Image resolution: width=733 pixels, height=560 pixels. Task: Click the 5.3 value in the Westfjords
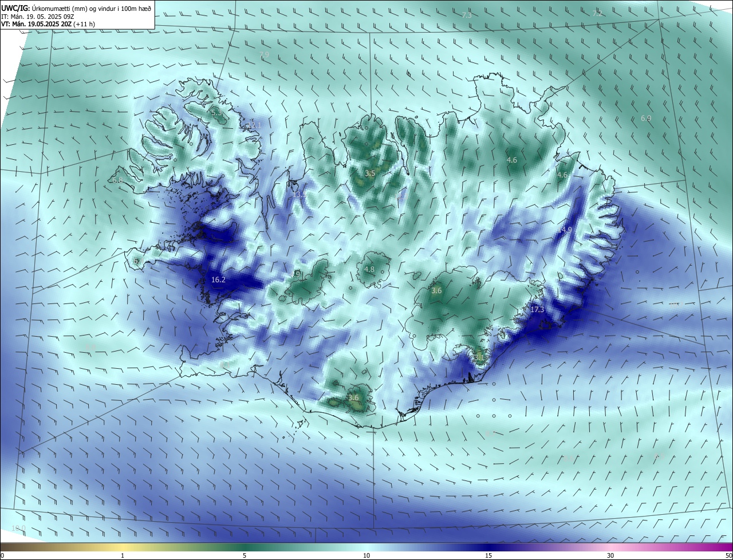[217, 113]
